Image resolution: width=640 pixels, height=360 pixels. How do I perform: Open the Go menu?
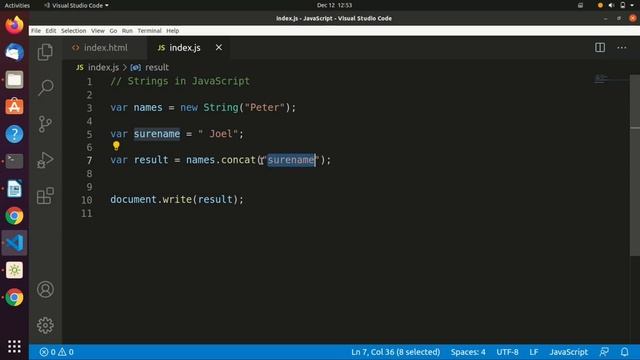click(x=113, y=31)
